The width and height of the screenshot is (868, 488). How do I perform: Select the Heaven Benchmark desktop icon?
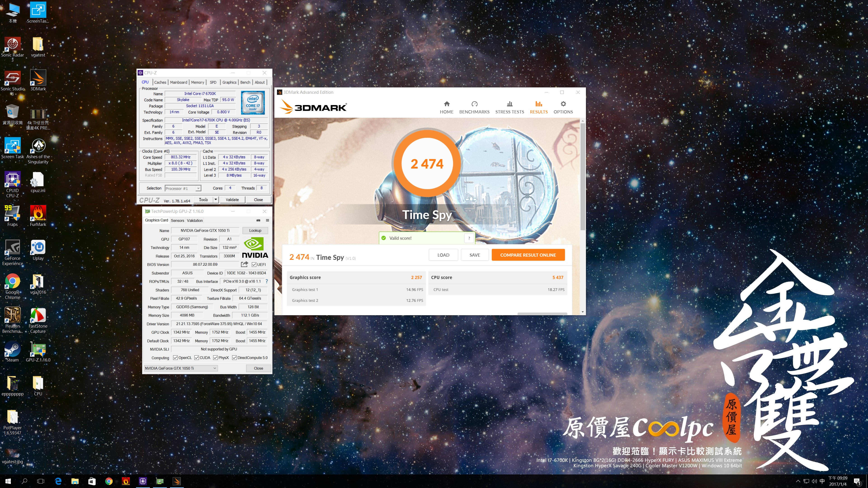click(x=12, y=320)
